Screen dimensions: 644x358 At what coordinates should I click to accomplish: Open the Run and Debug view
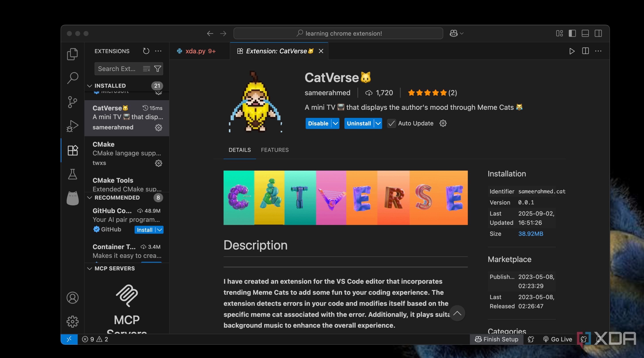coord(73,126)
